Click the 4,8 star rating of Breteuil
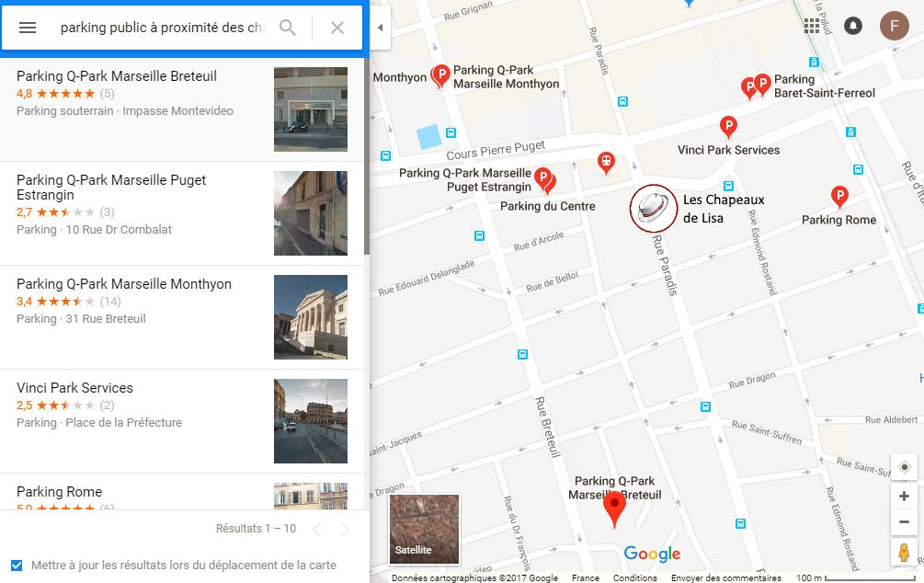Image resolution: width=924 pixels, height=583 pixels. (56, 94)
